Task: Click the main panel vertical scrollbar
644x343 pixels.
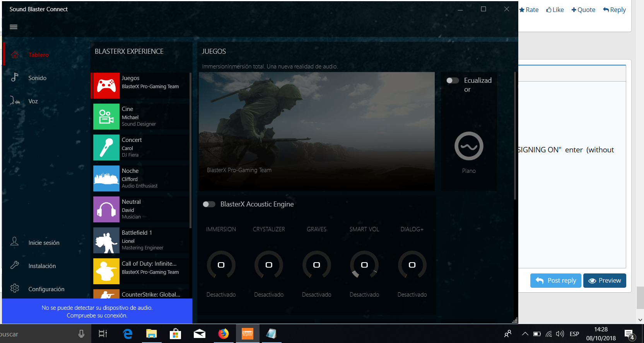Action: [x=515, y=135]
